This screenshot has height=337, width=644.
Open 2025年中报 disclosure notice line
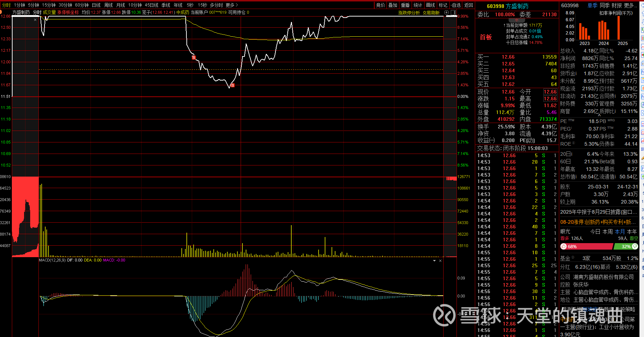[598, 212]
